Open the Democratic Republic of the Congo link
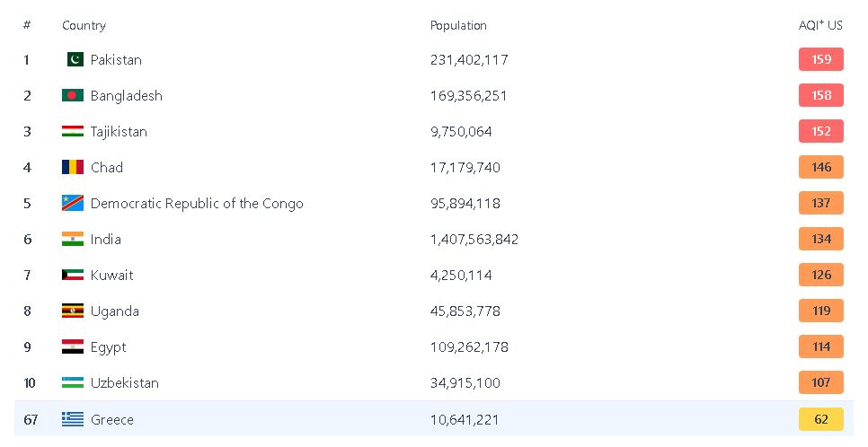 [x=197, y=204]
